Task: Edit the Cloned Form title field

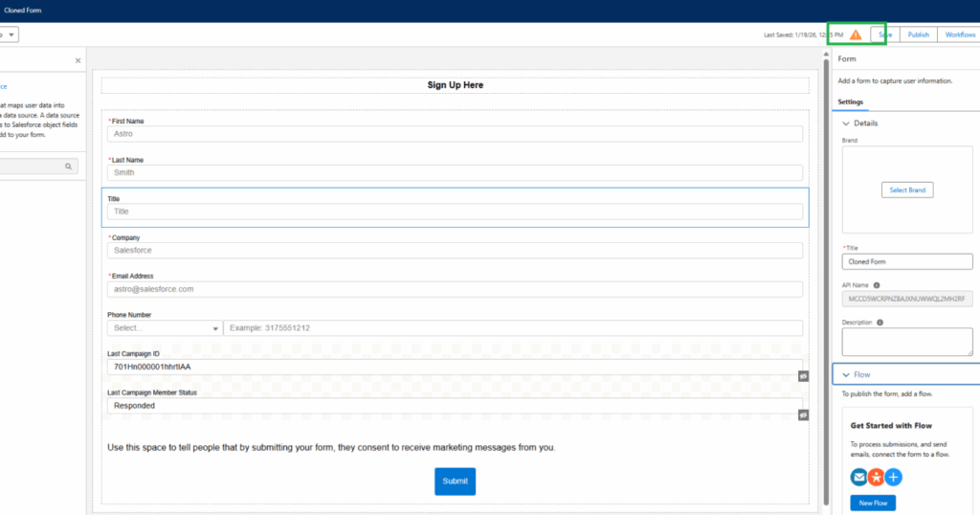Action: point(907,262)
